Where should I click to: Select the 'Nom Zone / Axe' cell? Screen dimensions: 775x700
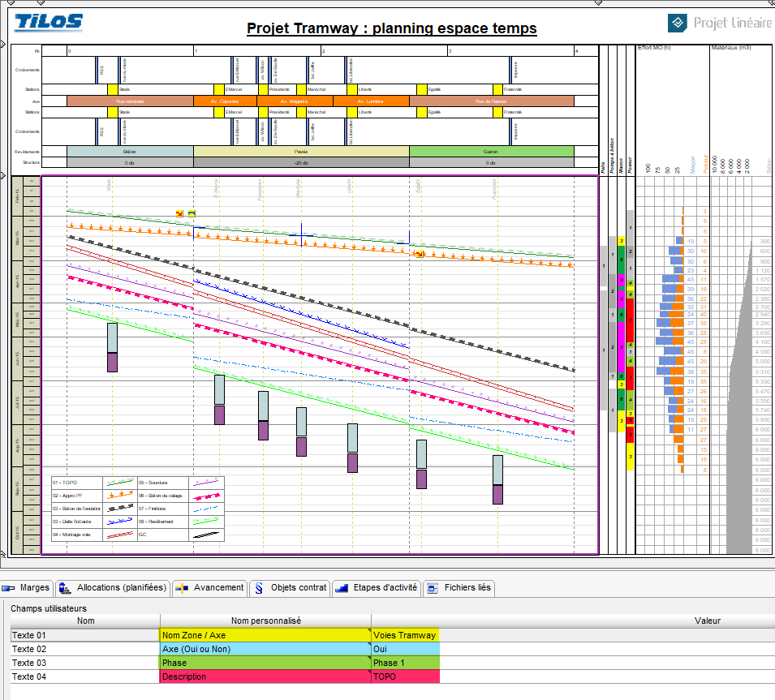[x=265, y=635]
